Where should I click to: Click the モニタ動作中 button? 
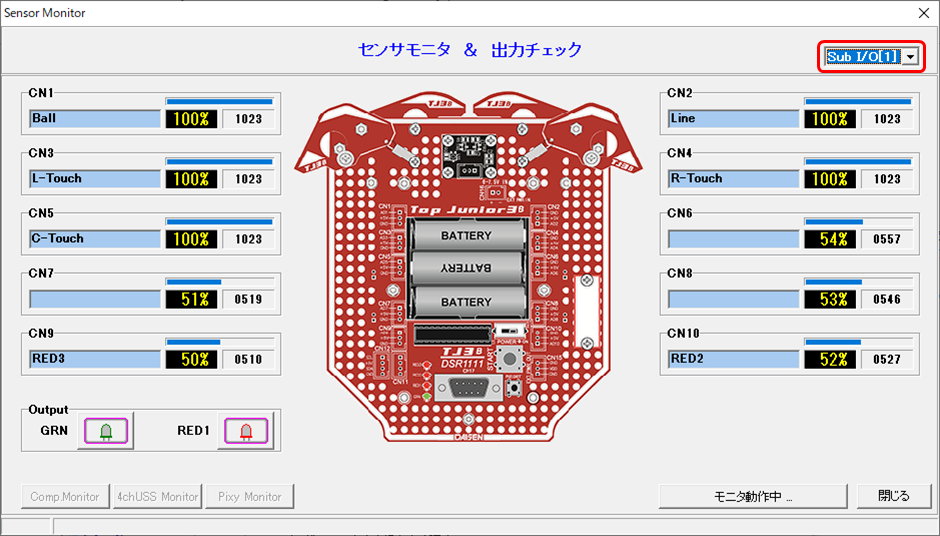click(753, 496)
